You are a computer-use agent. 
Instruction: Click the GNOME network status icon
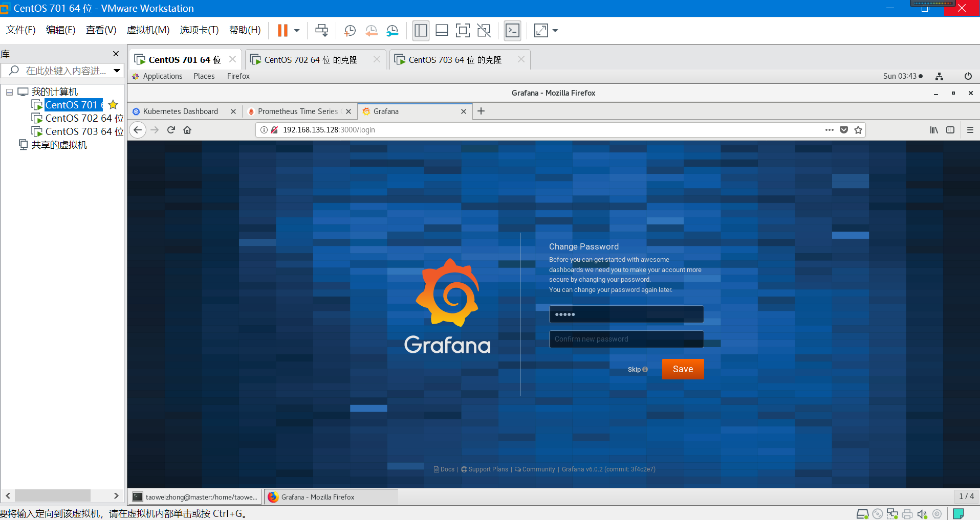940,76
